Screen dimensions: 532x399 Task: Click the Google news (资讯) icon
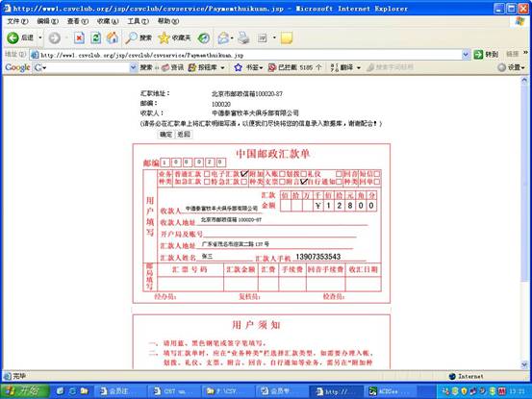pos(165,67)
